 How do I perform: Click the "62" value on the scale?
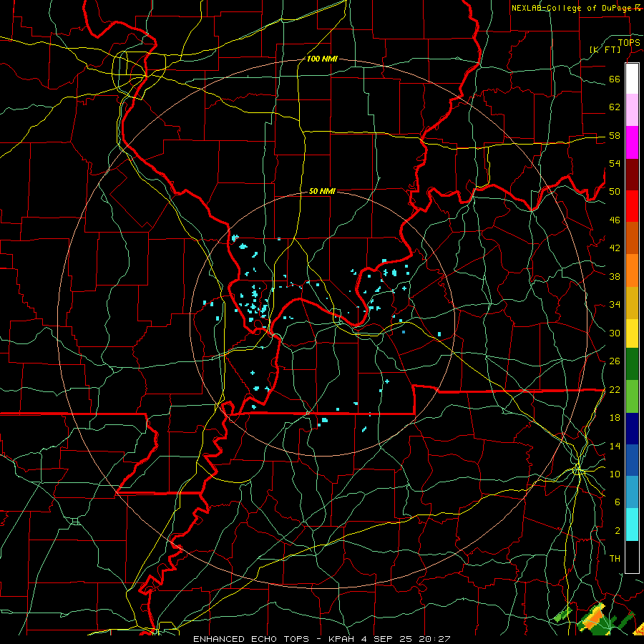click(x=615, y=107)
